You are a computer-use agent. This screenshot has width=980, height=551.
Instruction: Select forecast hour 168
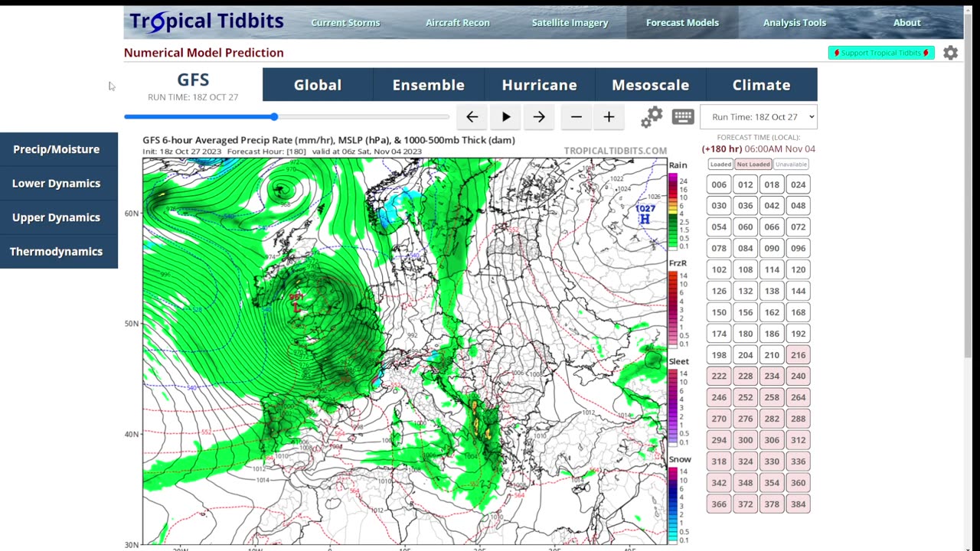(798, 312)
